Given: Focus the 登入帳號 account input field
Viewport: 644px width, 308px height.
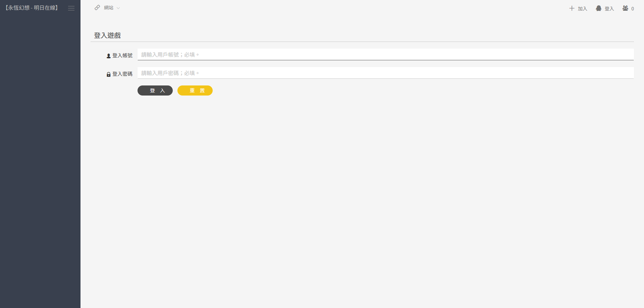Looking at the screenshot, I should (x=385, y=55).
